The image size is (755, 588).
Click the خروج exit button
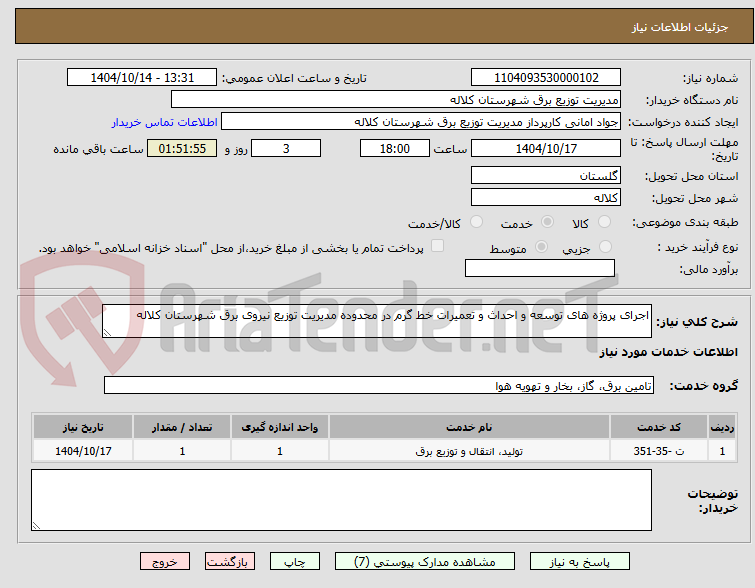click(x=165, y=562)
